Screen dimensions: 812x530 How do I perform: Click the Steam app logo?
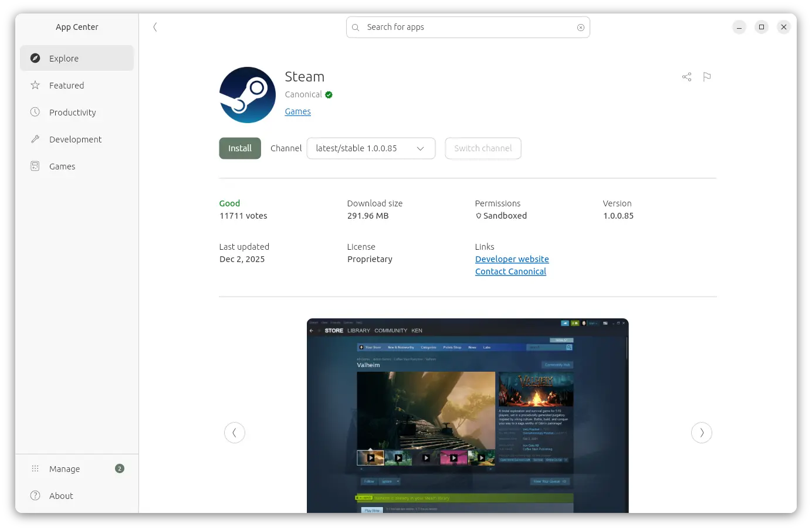pyautogui.click(x=248, y=95)
